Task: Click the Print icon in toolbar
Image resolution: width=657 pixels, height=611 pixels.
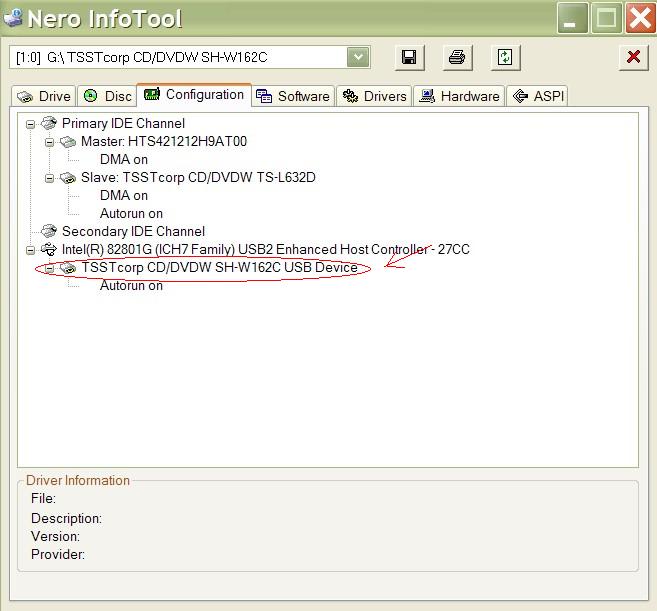Action: tap(457, 57)
